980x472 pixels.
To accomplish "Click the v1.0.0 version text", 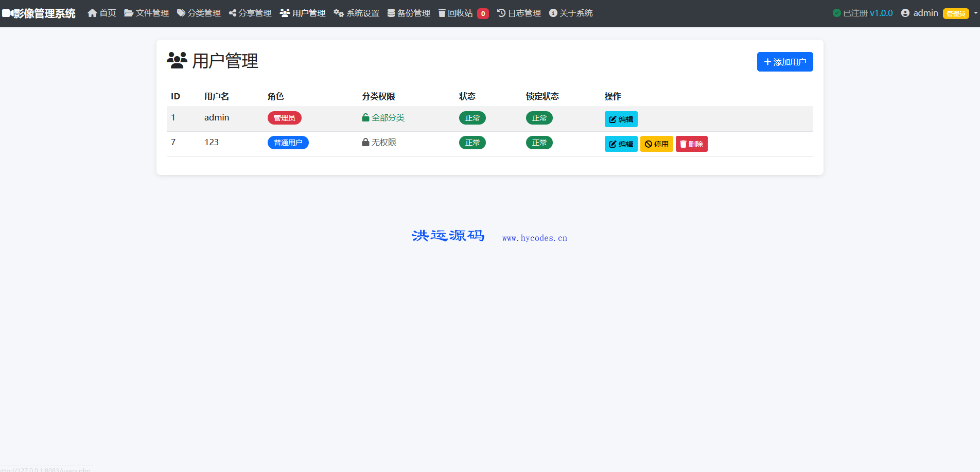I will click(881, 13).
